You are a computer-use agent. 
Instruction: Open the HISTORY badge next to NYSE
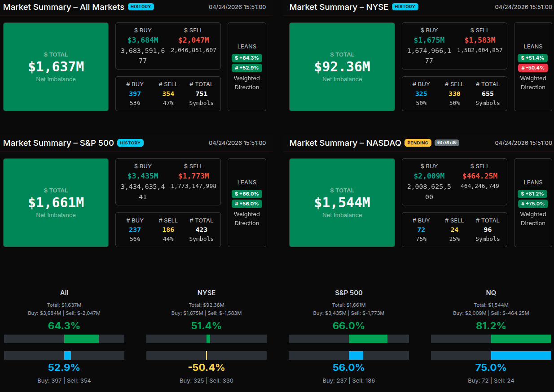405,7
